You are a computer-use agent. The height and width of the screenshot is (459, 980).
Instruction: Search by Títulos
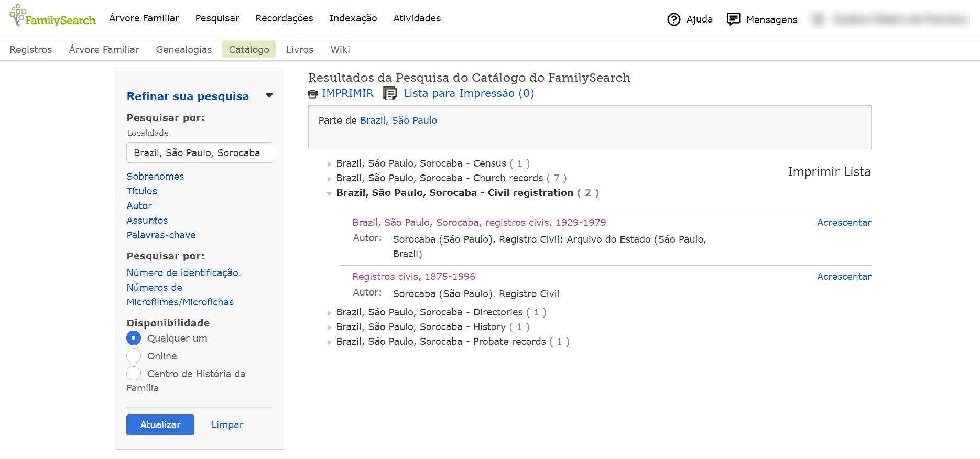pyautogui.click(x=141, y=191)
